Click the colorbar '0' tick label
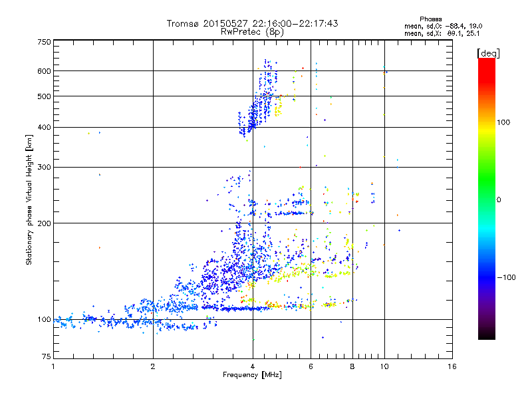Viewport: 532px width, 399px height. tap(499, 200)
